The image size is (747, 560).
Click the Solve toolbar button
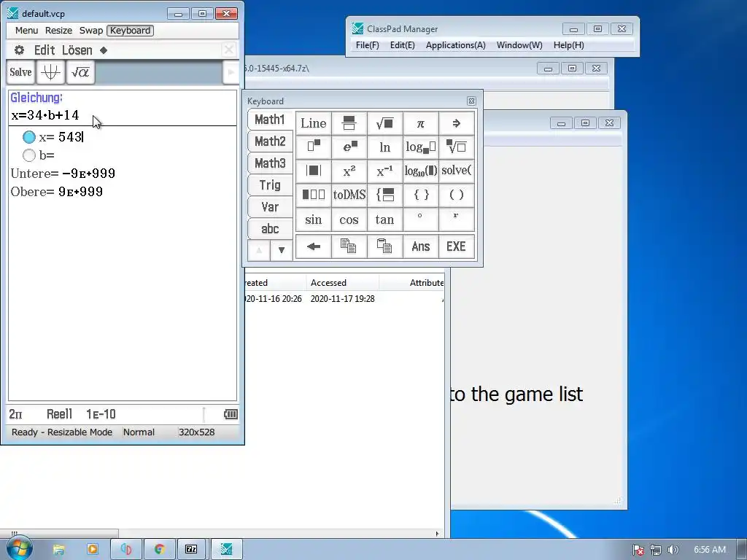20,72
